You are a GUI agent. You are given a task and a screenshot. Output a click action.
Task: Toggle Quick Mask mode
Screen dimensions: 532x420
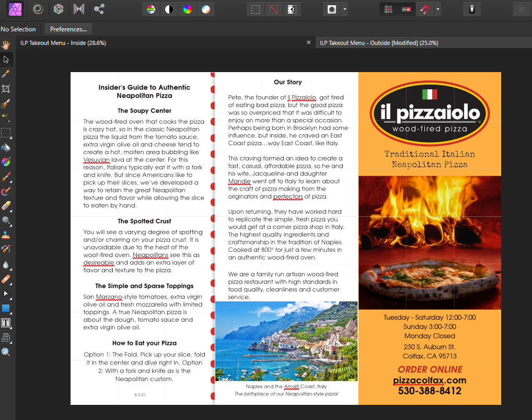click(x=332, y=9)
